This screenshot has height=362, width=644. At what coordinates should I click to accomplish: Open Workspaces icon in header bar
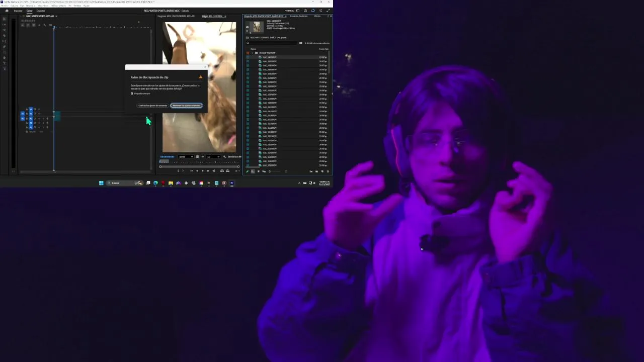click(x=298, y=11)
